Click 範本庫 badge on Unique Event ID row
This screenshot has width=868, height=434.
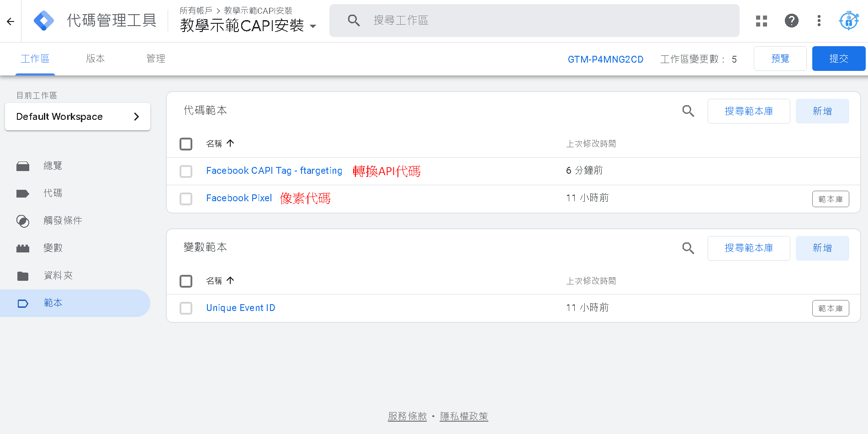831,308
